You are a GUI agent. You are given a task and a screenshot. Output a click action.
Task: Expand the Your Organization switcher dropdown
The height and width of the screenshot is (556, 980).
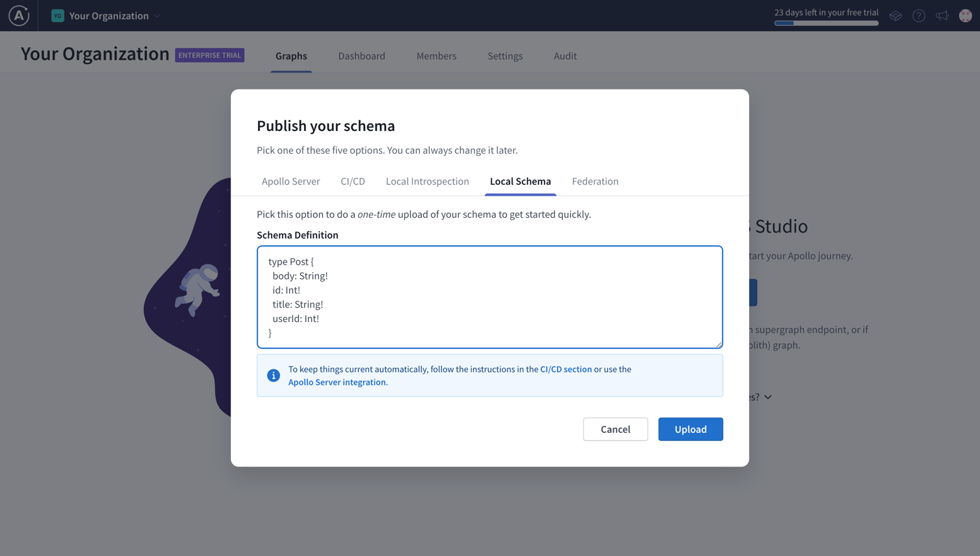(x=157, y=16)
